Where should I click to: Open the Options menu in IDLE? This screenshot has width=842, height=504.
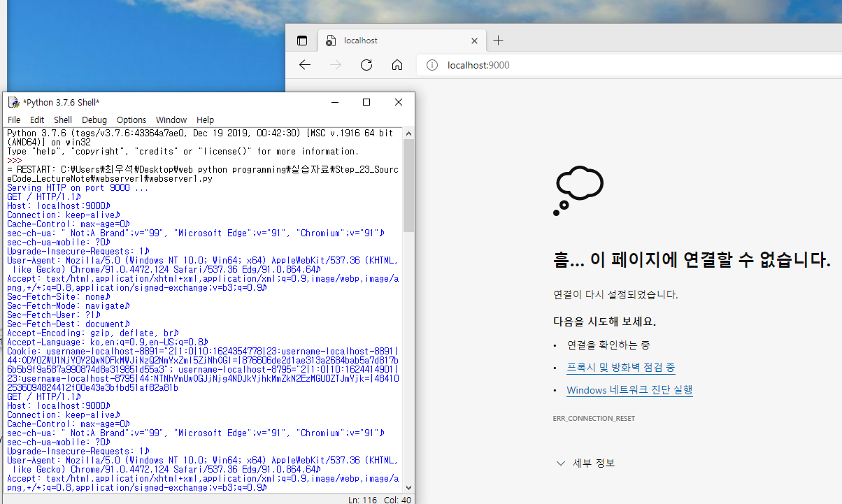click(131, 120)
